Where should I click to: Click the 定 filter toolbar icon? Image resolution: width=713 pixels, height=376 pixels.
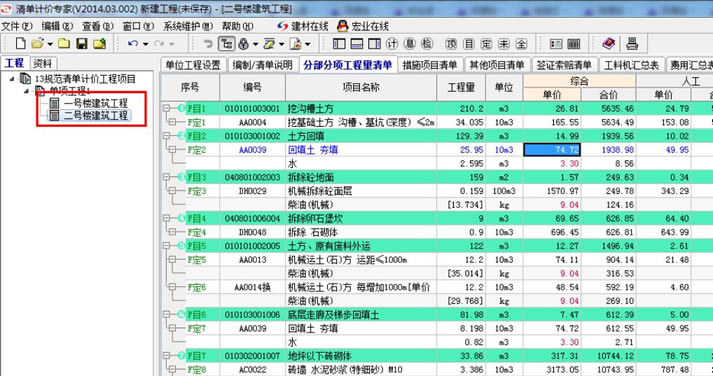pyautogui.click(x=487, y=44)
